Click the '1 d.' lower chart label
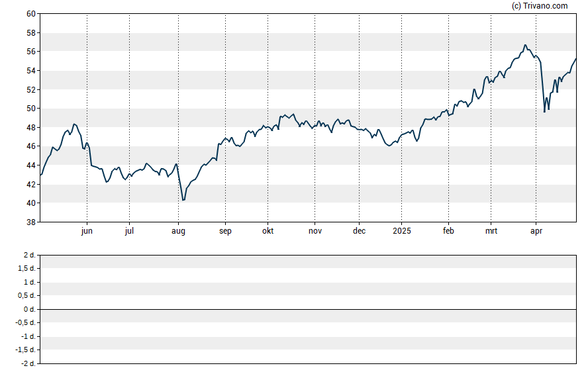Image resolution: width=588 pixels, height=374 pixels. click(x=29, y=282)
